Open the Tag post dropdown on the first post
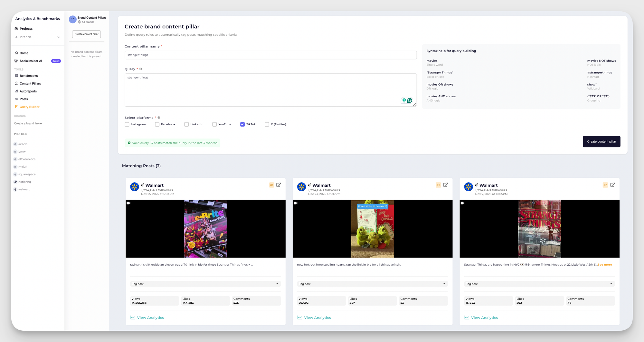The width and height of the screenshot is (644, 342). 205,284
